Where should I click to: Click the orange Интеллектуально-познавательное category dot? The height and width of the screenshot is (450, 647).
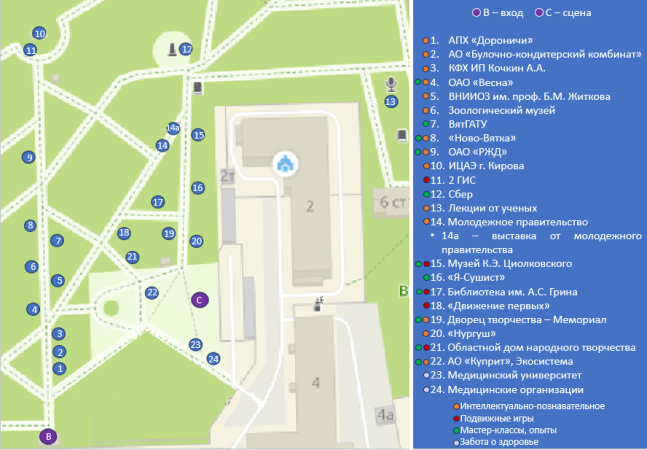pos(456,406)
